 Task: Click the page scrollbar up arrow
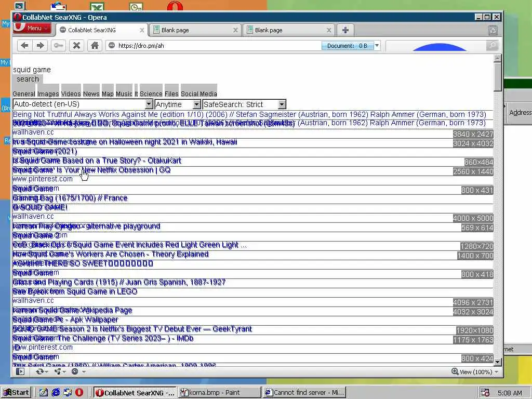[497, 58]
